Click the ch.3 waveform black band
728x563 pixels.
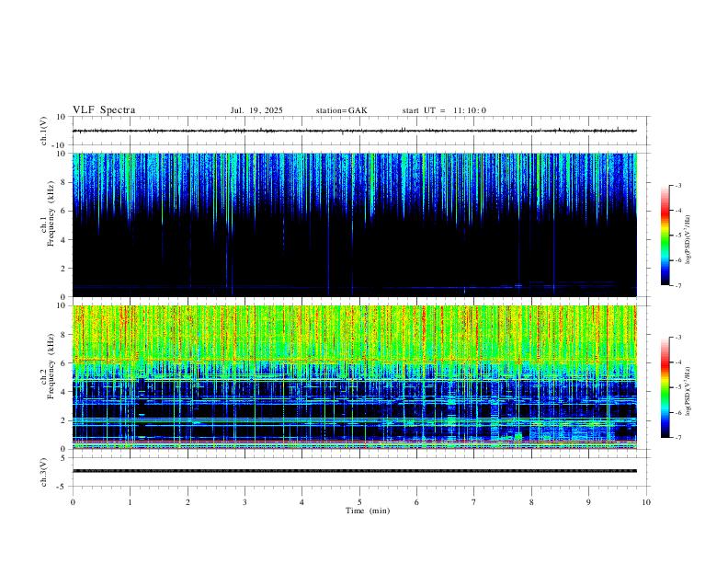pos(355,471)
